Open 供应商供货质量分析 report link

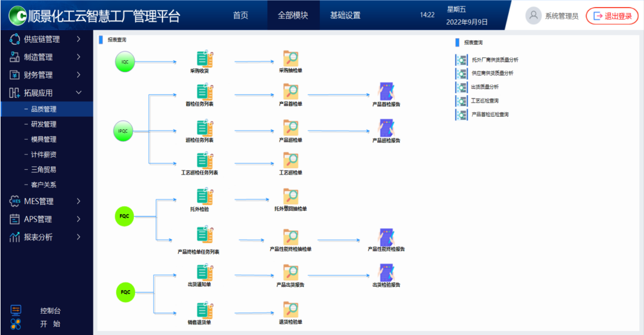(492, 73)
